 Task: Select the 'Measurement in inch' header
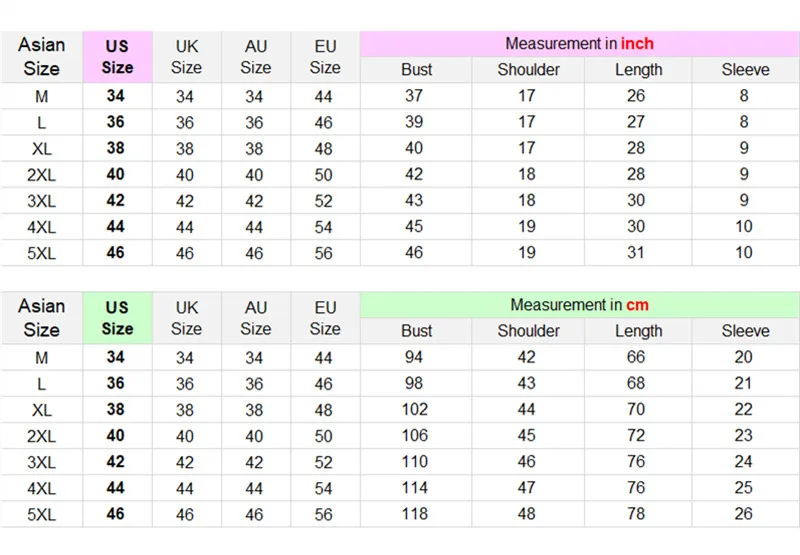point(579,44)
